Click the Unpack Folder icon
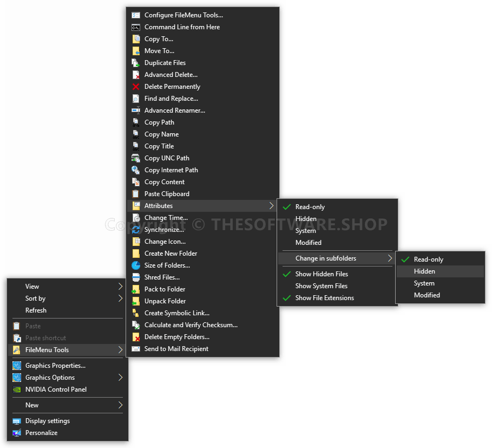This screenshot has height=448, width=492. [x=135, y=301]
